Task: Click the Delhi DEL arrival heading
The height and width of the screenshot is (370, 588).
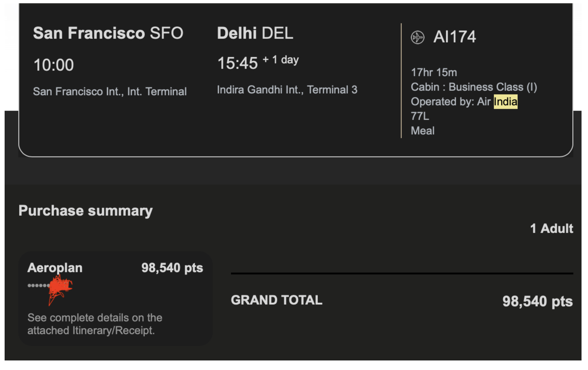Action: [255, 33]
